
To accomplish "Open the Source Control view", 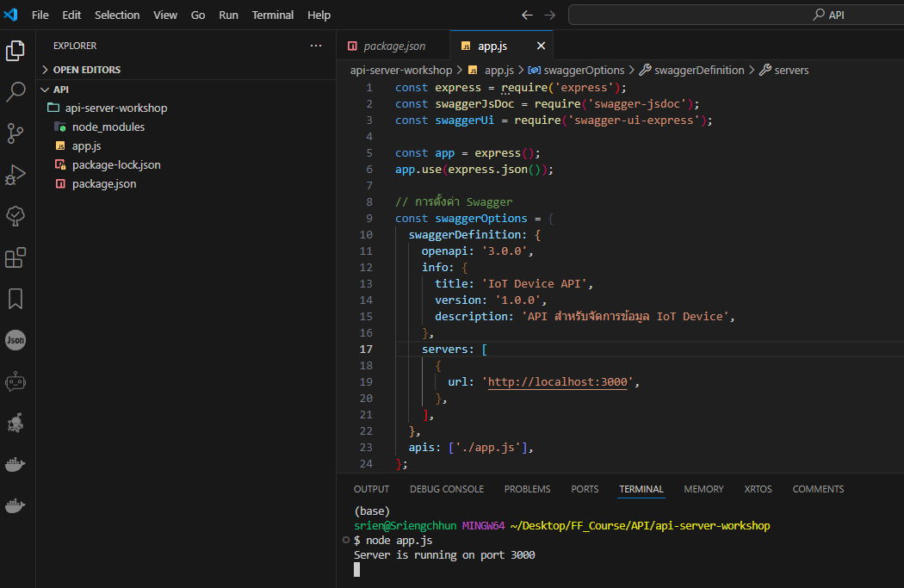I will 15,133.
